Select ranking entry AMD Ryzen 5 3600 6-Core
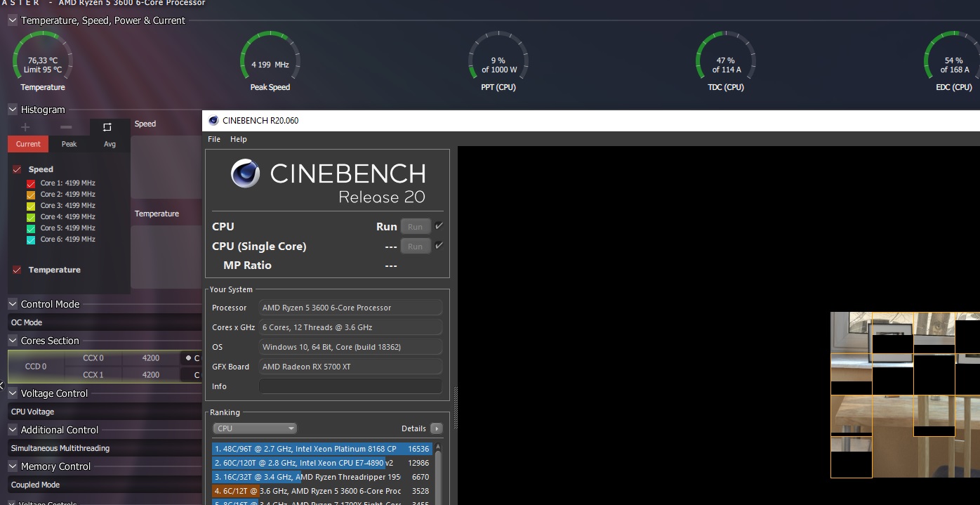 coord(322,491)
